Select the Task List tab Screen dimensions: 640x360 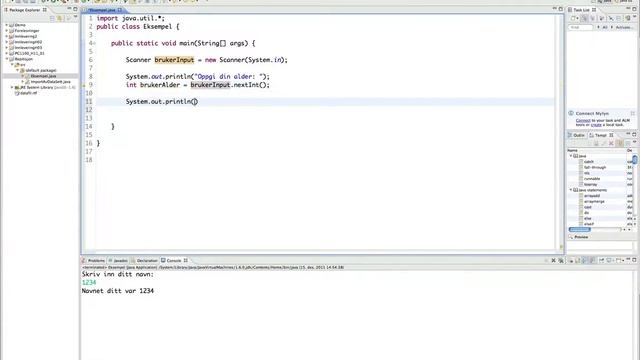pyautogui.click(x=582, y=9)
